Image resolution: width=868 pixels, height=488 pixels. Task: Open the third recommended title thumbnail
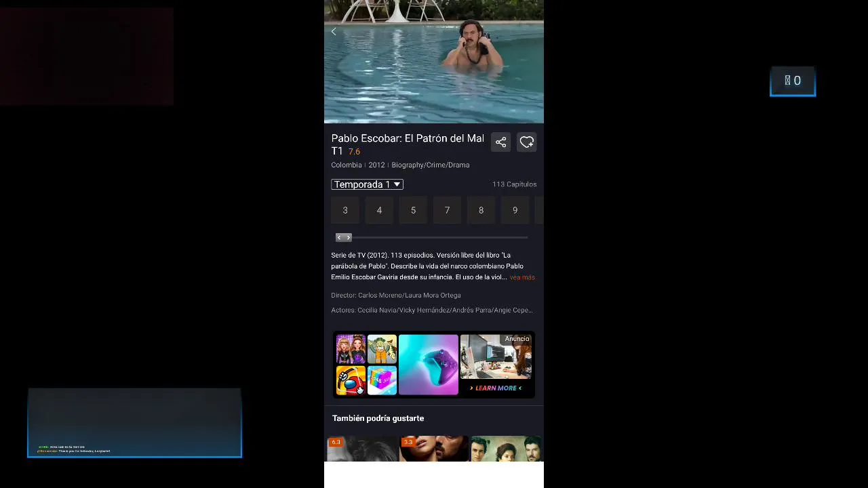click(506, 449)
